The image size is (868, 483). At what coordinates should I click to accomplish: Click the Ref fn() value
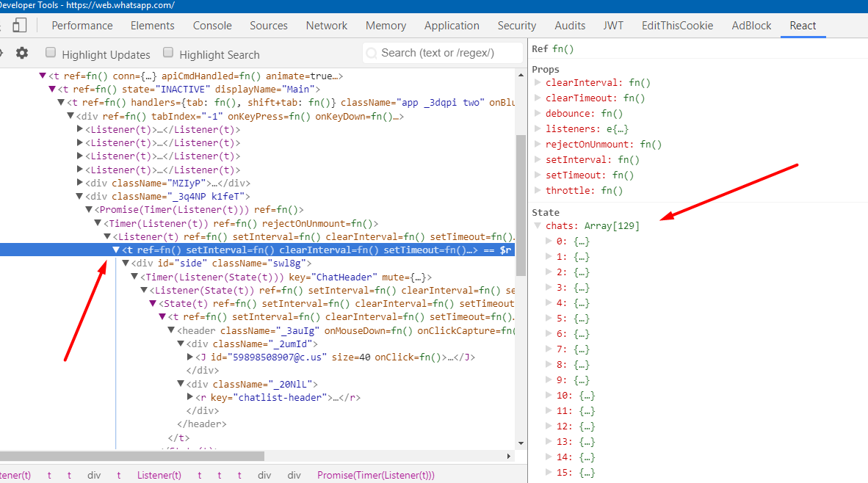click(563, 48)
